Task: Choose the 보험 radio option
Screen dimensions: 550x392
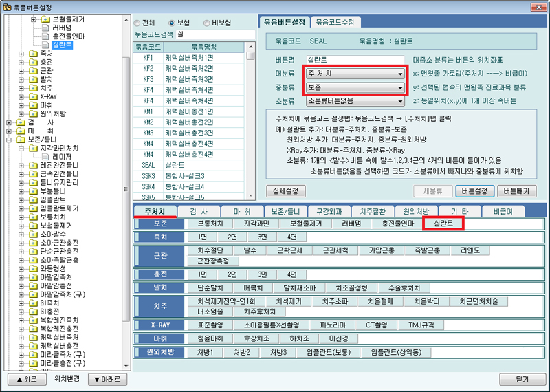Action: point(172,21)
